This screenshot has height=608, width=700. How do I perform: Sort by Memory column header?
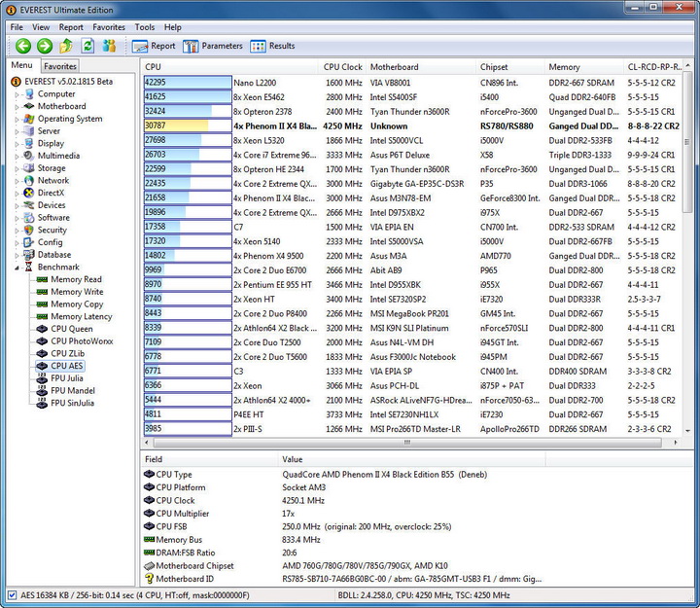(584, 67)
